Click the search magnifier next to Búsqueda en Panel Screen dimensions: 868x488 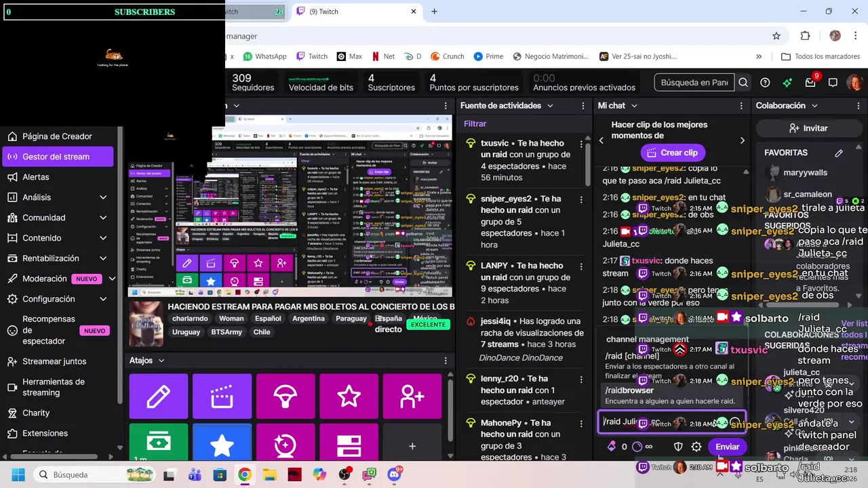(x=743, y=83)
